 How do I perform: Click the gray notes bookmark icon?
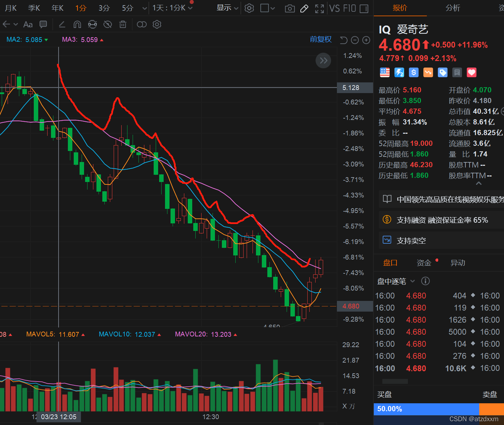(x=457, y=72)
